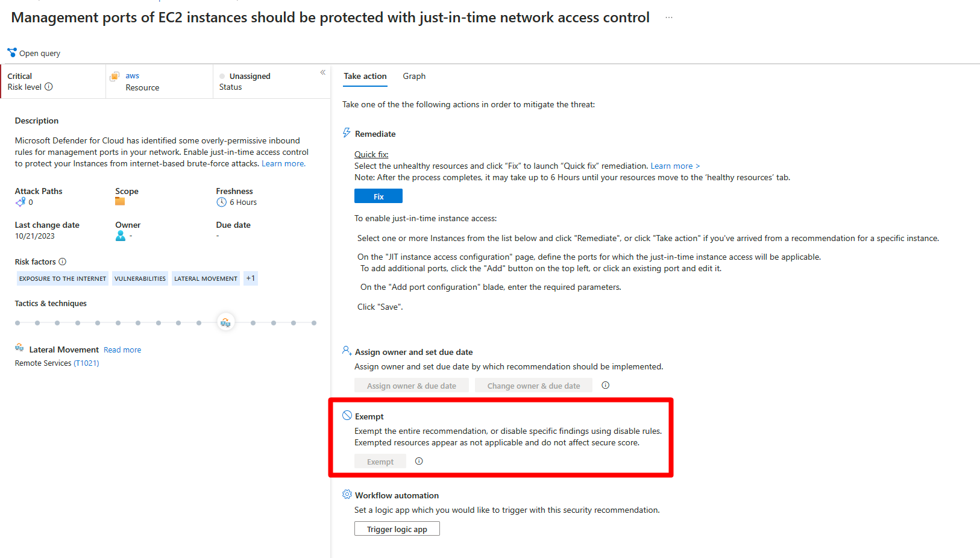Click the Risk factors info icon
Screen dimensions: 980x558
(x=63, y=262)
